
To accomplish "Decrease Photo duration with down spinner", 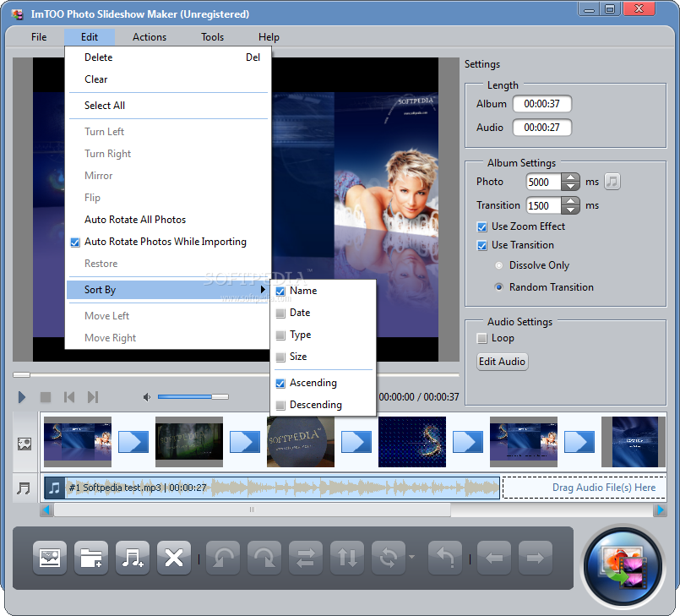I will (570, 187).
